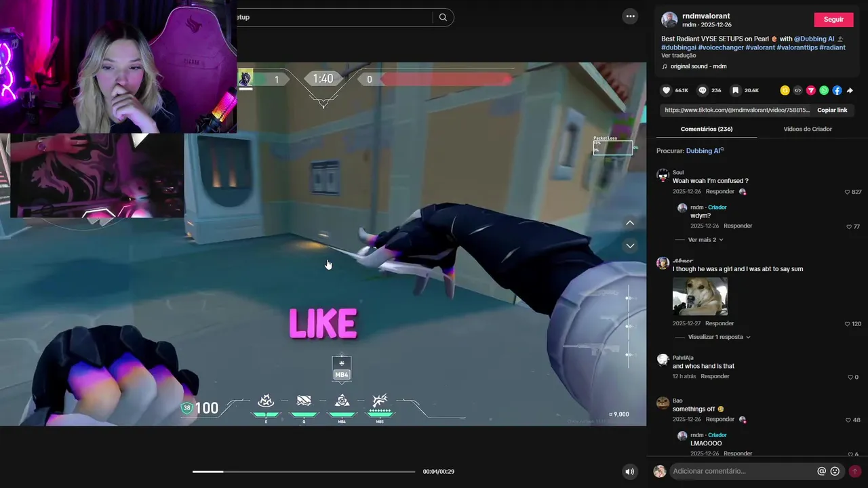Screen dimensions: 868x488
Task: Open Bao's profile avatar
Action: coord(663,403)
